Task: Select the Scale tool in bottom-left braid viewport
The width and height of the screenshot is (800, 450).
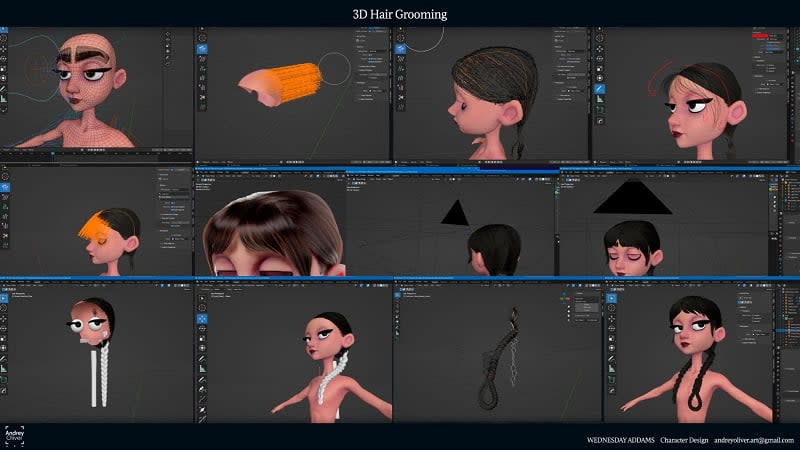Action: click(x=4, y=339)
